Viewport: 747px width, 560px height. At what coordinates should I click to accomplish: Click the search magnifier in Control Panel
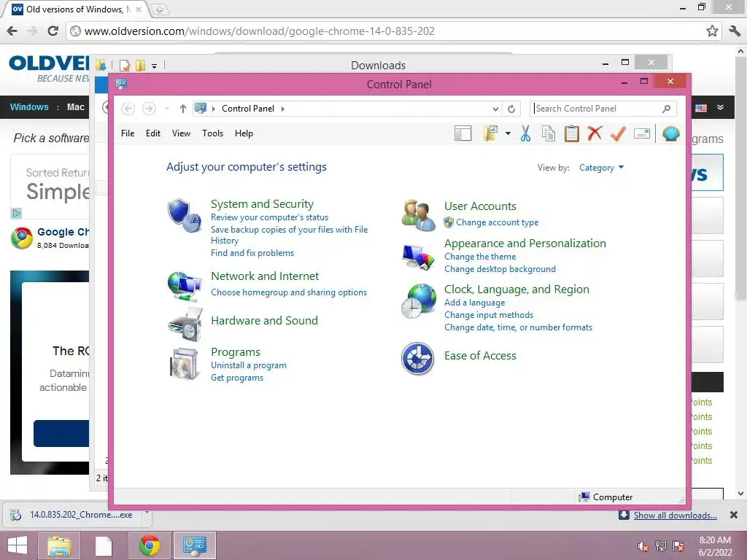click(667, 109)
